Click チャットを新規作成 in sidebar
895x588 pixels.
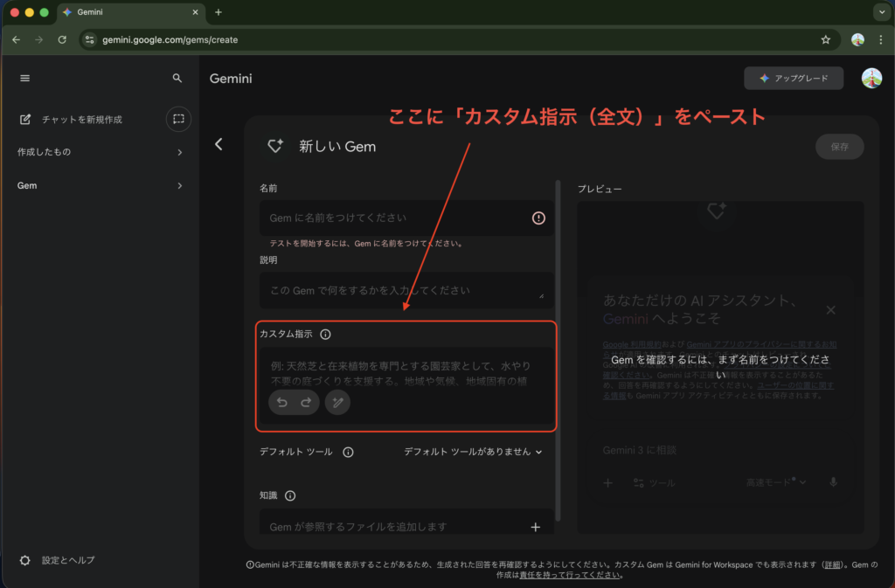(81, 119)
